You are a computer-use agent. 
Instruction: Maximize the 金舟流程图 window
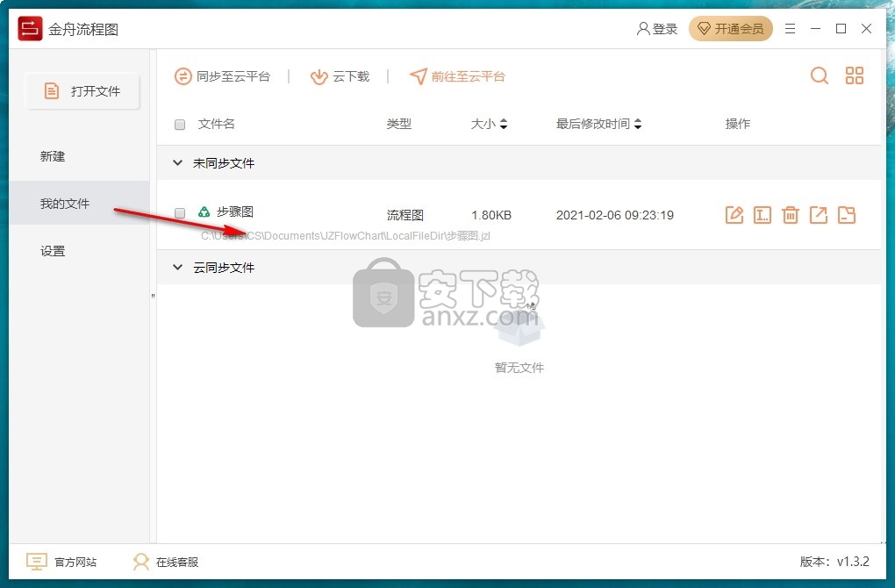coord(841,29)
